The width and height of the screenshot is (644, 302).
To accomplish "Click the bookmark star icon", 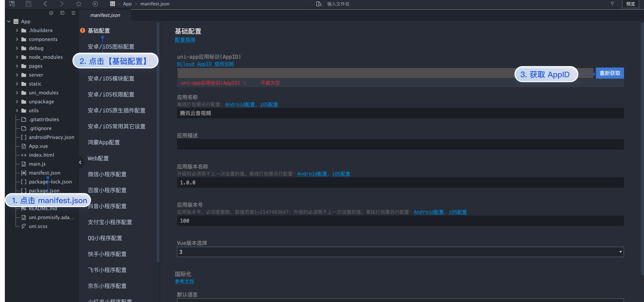I will pyautogui.click(x=78, y=4).
